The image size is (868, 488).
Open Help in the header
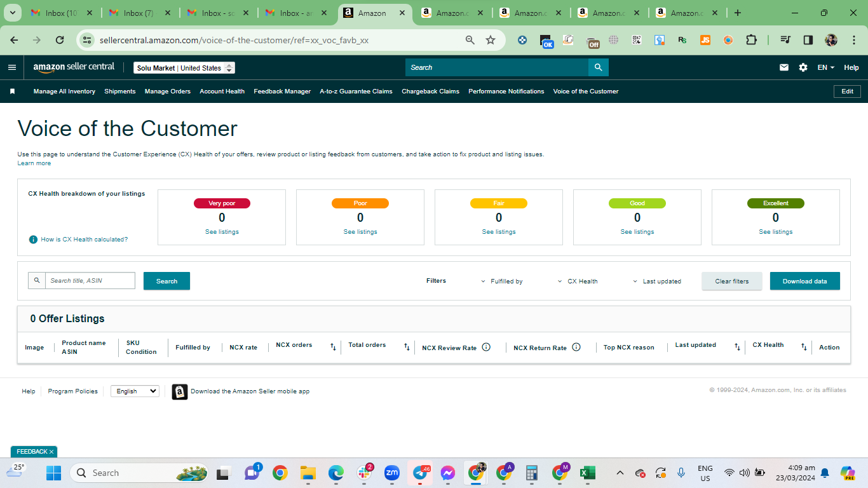851,67
